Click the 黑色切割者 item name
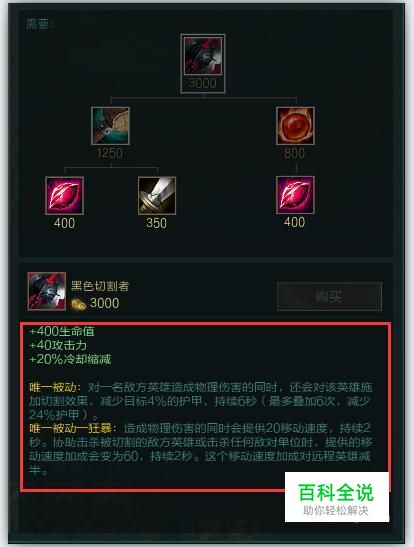 pos(100,286)
